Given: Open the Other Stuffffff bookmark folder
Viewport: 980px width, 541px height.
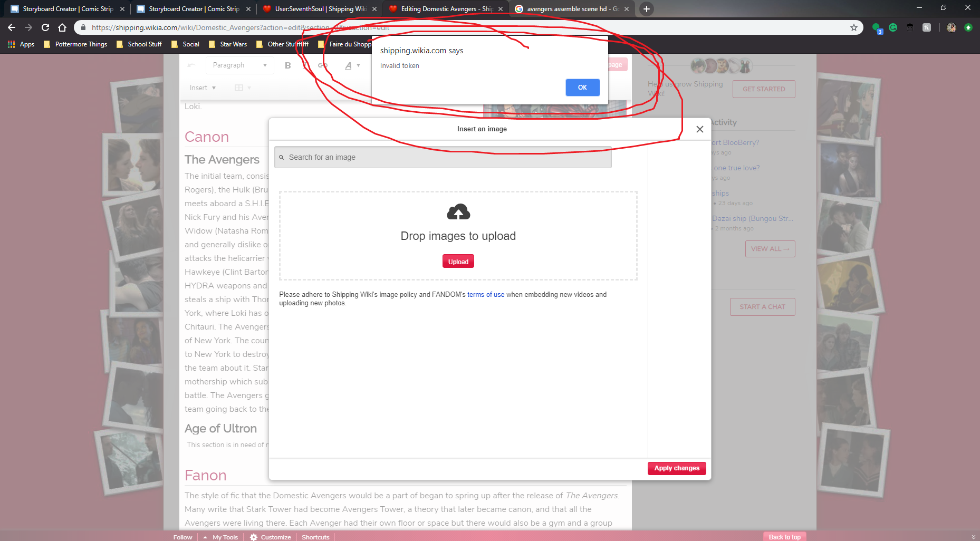Looking at the screenshot, I should click(x=282, y=44).
